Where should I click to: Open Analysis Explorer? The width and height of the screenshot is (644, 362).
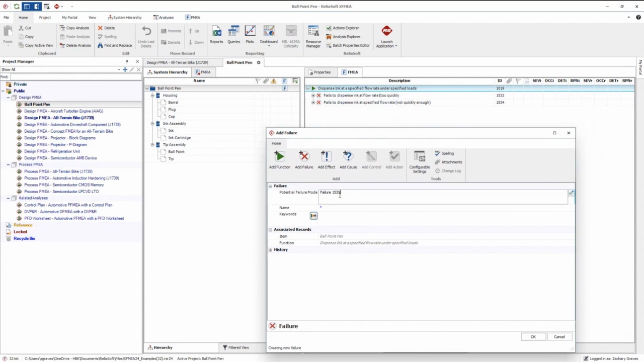pos(343,37)
